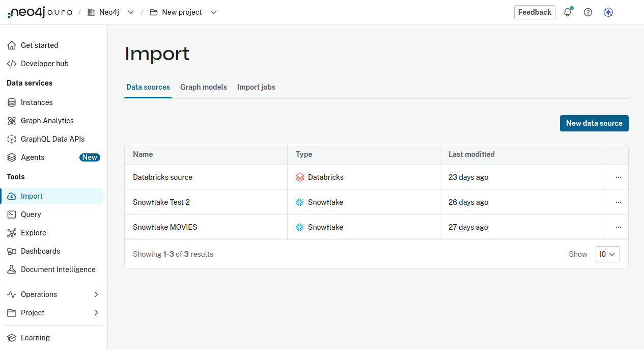Go to Get started page
The image size is (644, 350).
click(53, 45)
